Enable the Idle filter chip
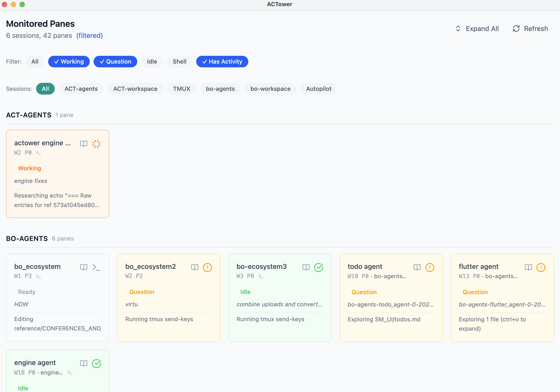This screenshot has height=392, width=560. 152,62
